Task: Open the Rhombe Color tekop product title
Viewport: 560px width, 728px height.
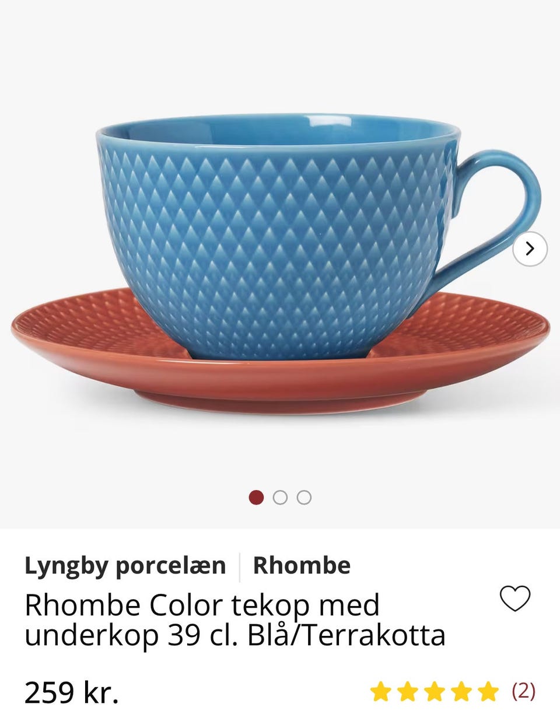Action: [x=235, y=620]
